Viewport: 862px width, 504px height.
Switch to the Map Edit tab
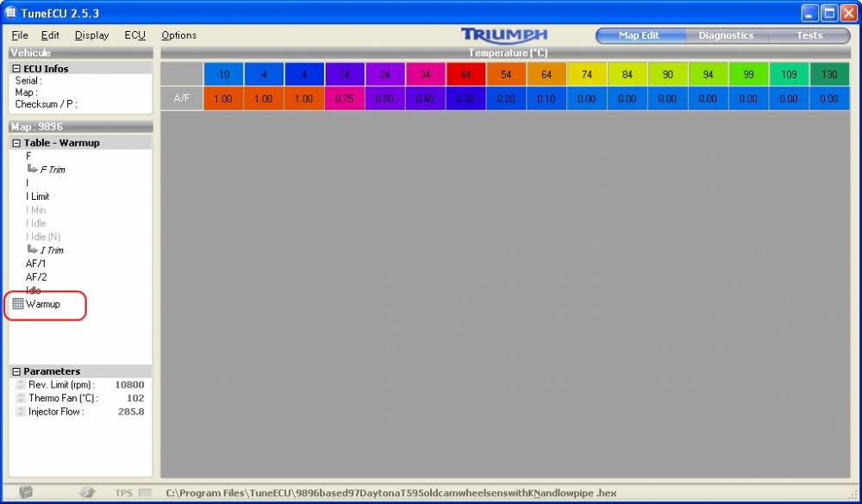pos(638,35)
